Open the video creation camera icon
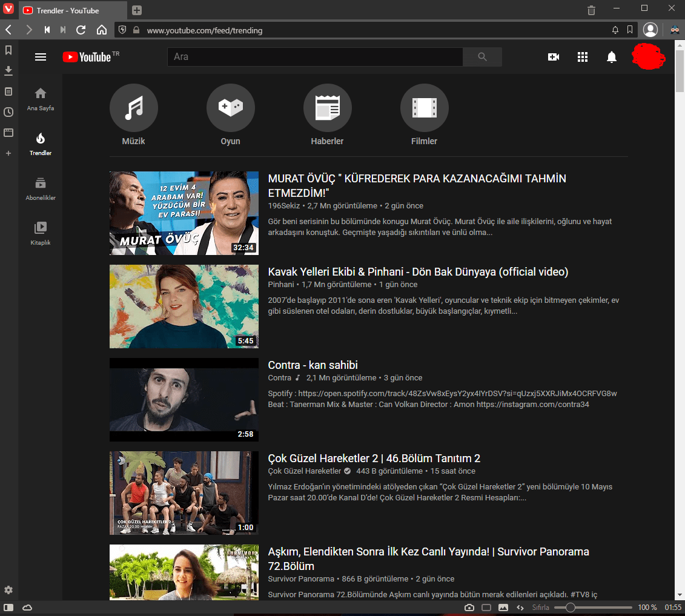The width and height of the screenshot is (685, 616). coord(553,56)
